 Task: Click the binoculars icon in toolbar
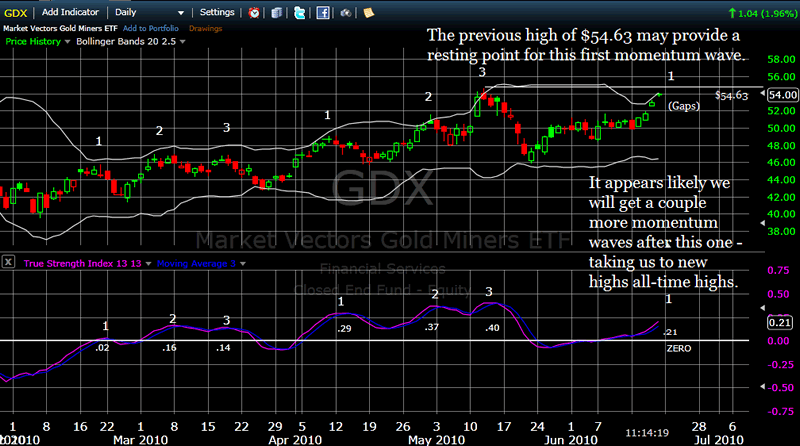tap(346, 13)
